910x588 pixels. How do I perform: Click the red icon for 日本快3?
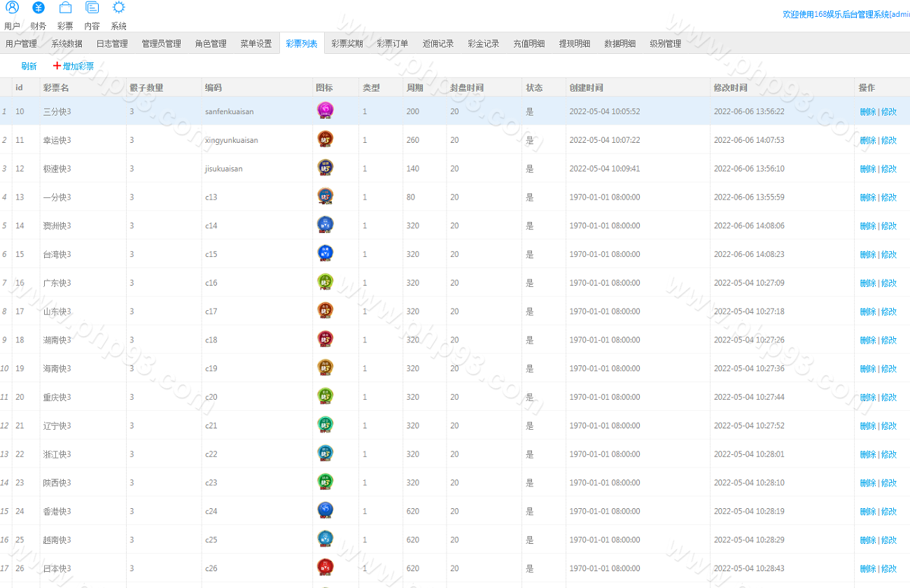[325, 568]
